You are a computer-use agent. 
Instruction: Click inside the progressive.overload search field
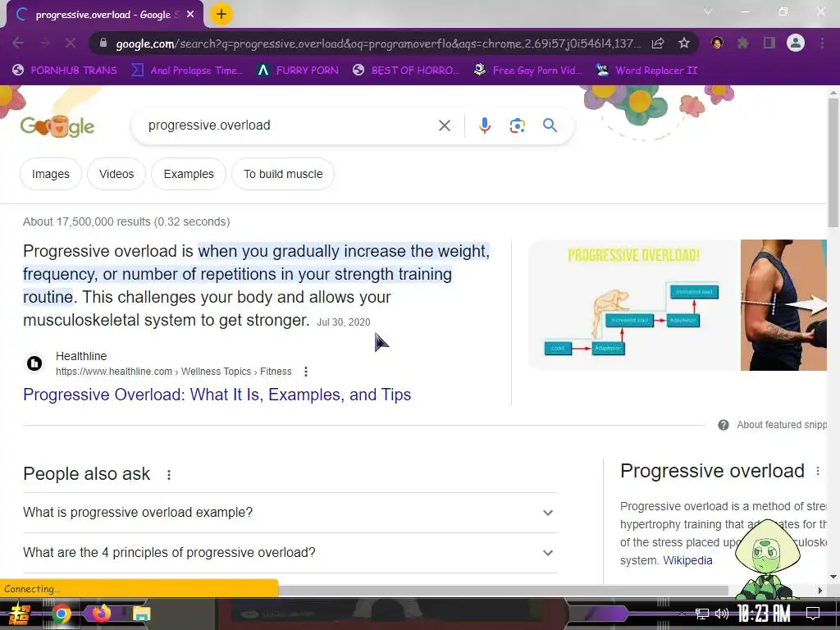290,126
